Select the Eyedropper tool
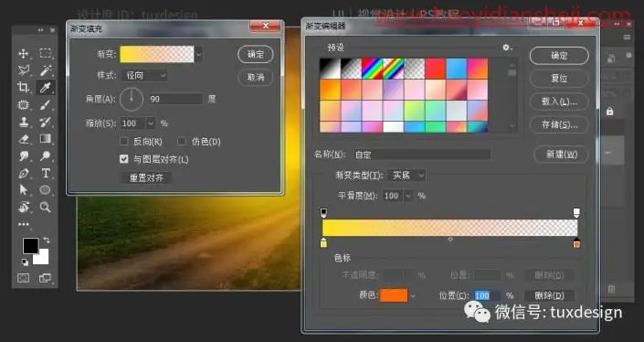This screenshot has height=342, width=644. coord(45,87)
